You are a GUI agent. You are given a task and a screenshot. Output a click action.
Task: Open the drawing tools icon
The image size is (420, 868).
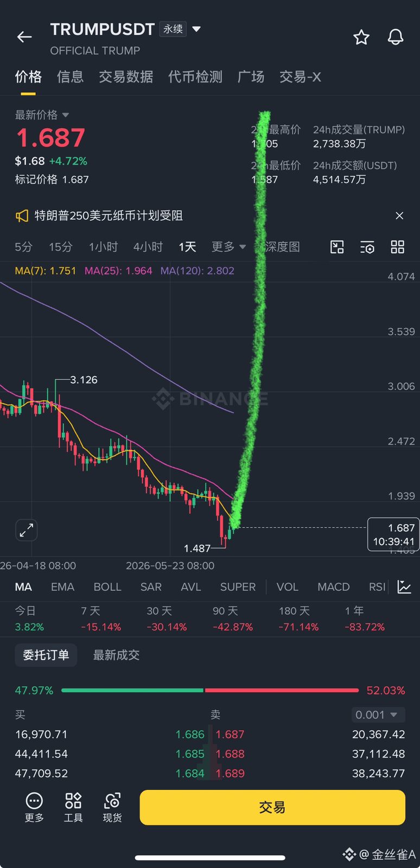tap(337, 247)
